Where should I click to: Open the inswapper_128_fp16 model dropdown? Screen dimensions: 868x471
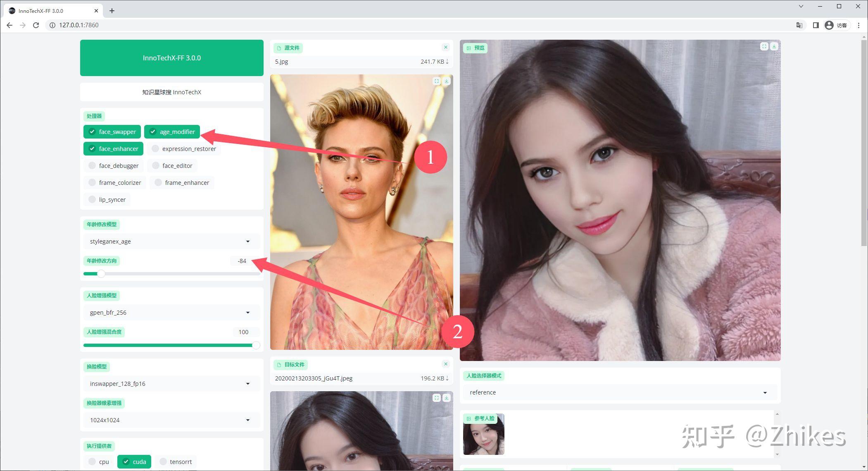click(171, 383)
